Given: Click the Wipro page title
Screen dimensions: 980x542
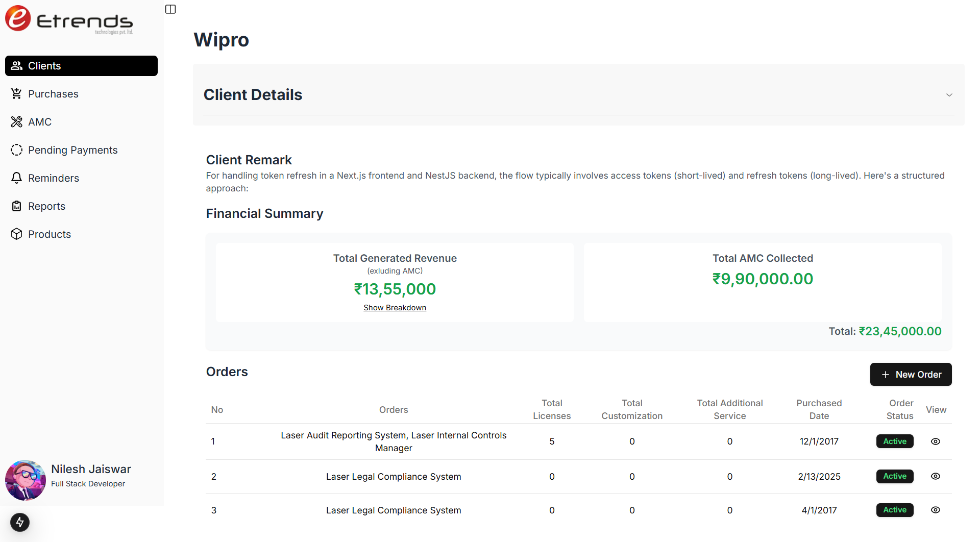Looking at the screenshot, I should [x=222, y=40].
